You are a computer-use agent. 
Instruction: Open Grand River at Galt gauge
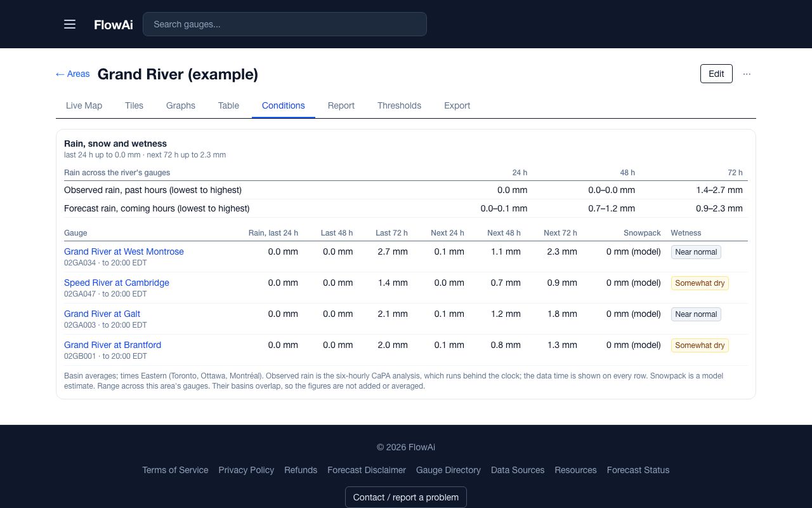click(102, 314)
